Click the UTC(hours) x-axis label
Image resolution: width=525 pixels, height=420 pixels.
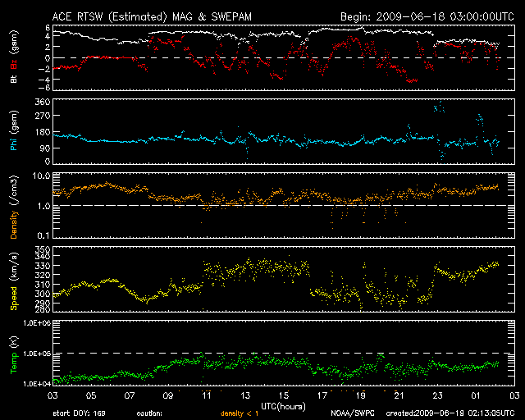pos(282,406)
